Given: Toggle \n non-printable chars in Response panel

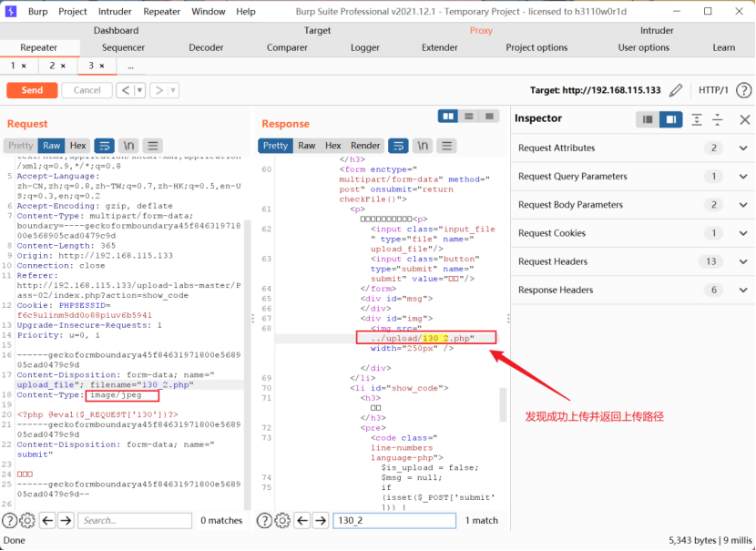Looking at the screenshot, I should (x=423, y=146).
